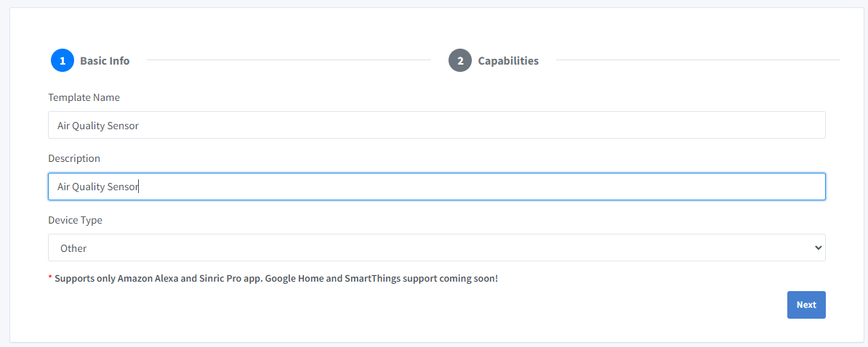Click the gray step 2 circle
868x347 pixels.
coord(460,61)
